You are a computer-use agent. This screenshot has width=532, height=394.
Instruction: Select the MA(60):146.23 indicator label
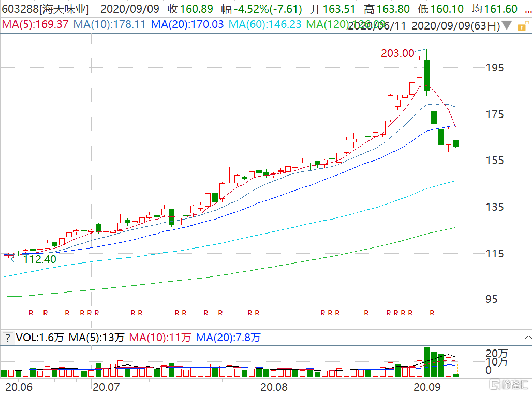pyautogui.click(x=265, y=24)
